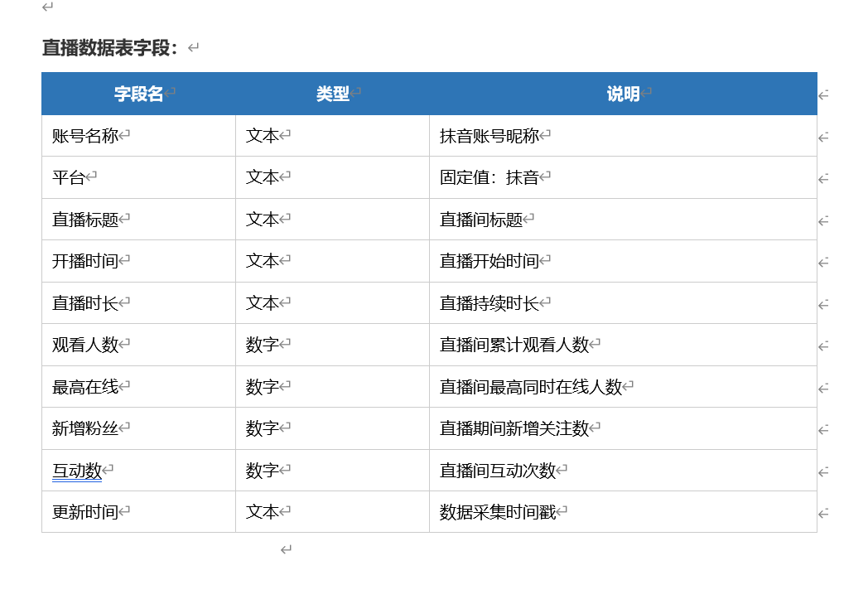Viewport: 868px width, 609px height.
Task: Click the "互动数" hyperlink in the table
Action: [x=75, y=470]
